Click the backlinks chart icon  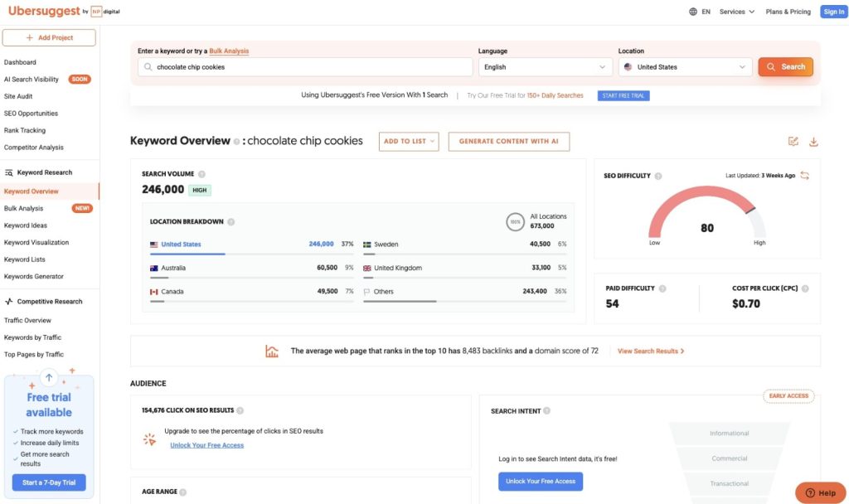(272, 351)
